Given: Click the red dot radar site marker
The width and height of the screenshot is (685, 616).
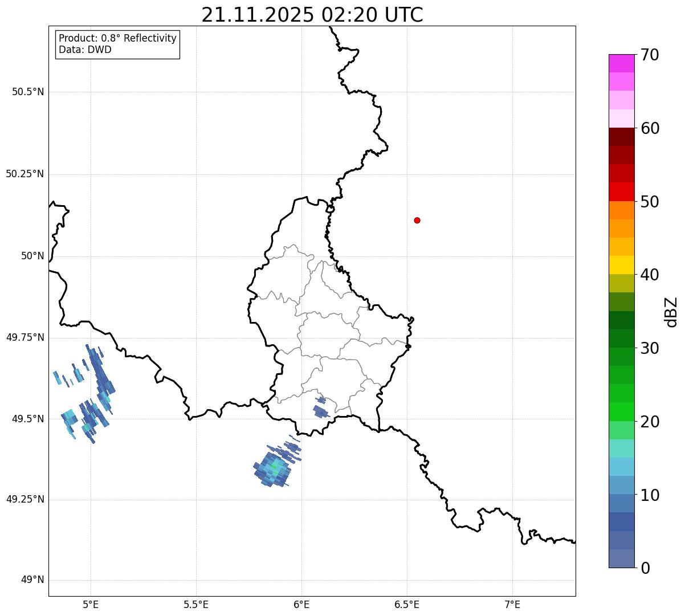Looking at the screenshot, I should pos(417,220).
